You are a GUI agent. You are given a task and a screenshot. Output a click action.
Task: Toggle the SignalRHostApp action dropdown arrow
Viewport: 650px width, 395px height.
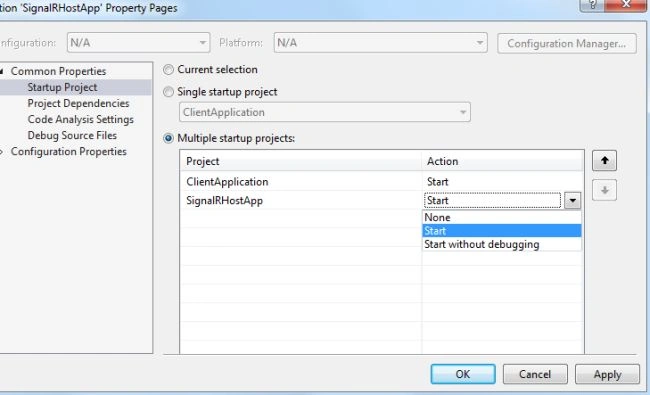pos(572,201)
